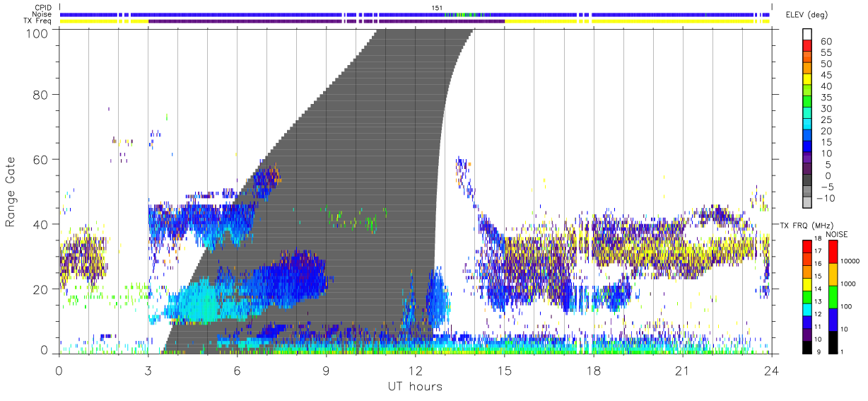This screenshot has height=401, width=868.
Task: Click the '21' tick on the UT hours axis
Action: (682, 370)
